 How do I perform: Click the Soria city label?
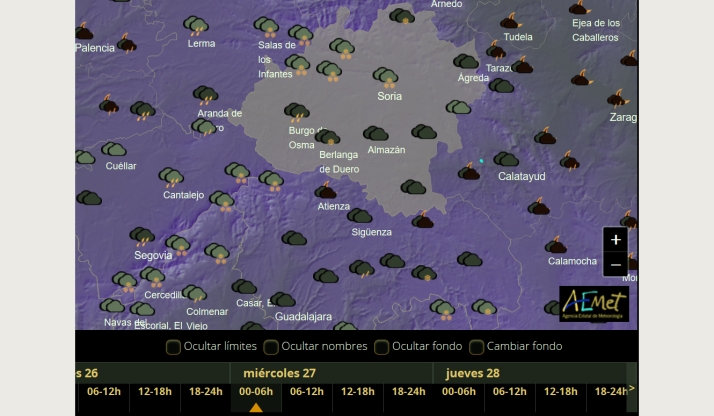[389, 97]
